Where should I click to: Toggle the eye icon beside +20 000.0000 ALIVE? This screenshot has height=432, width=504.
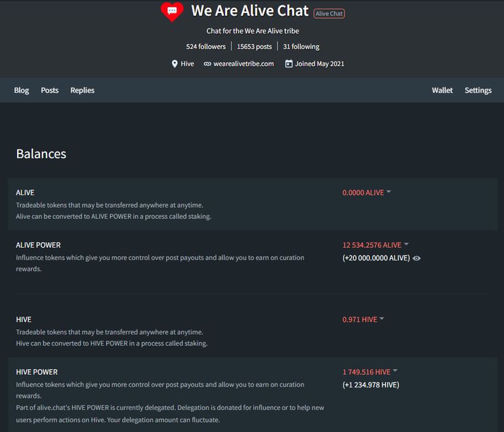(417, 258)
